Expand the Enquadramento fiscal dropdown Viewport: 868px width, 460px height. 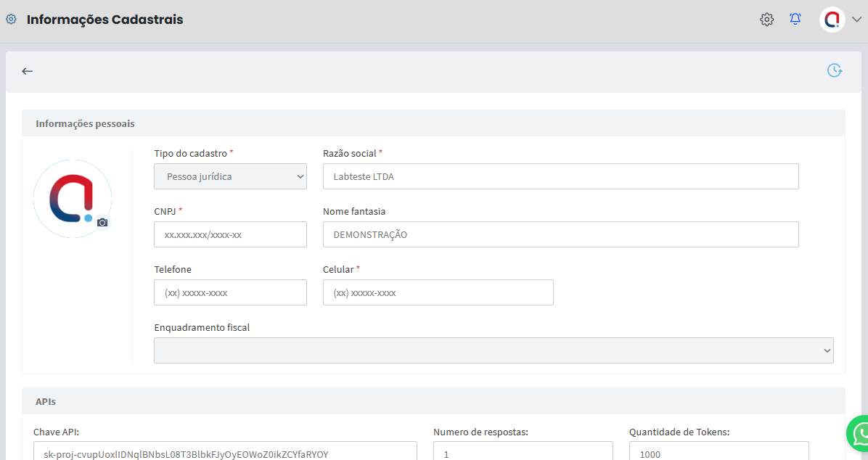click(x=494, y=350)
